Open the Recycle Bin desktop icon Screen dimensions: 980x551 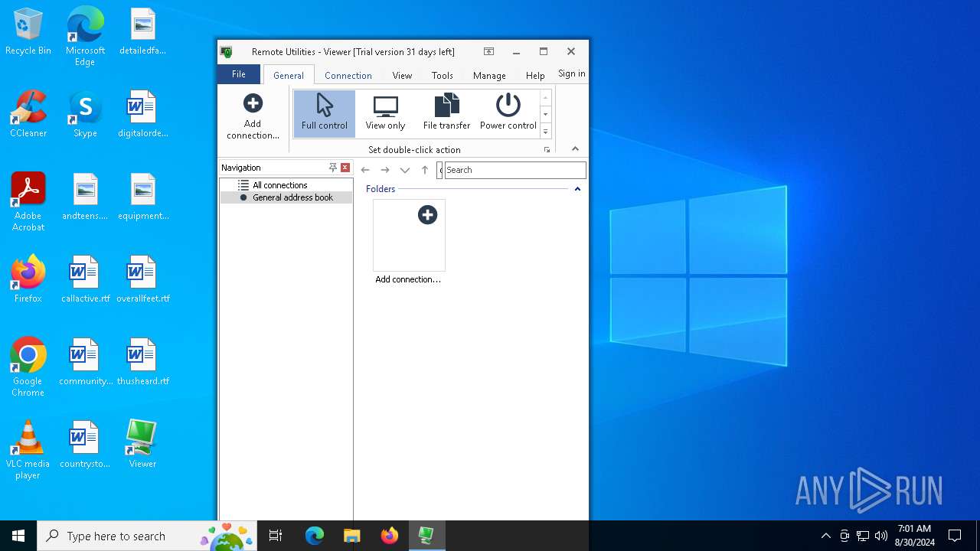coord(28,31)
